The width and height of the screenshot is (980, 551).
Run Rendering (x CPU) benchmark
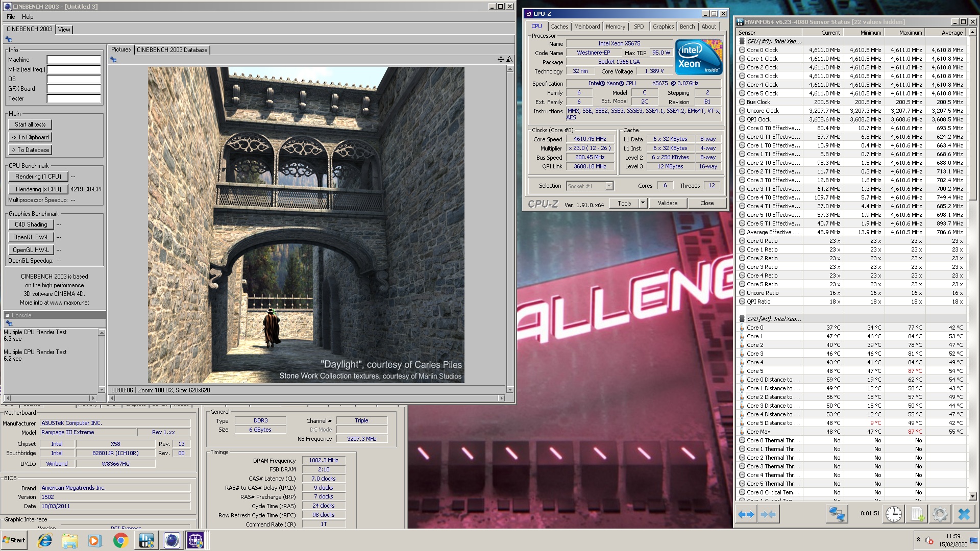pyautogui.click(x=38, y=189)
